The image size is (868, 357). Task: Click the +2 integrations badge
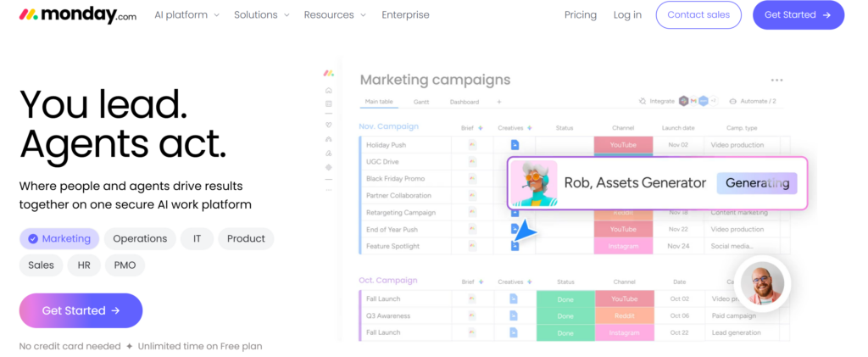coord(714,101)
